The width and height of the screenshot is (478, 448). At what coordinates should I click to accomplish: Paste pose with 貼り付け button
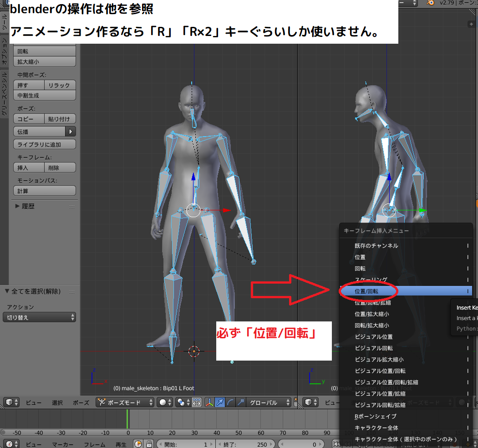(60, 119)
